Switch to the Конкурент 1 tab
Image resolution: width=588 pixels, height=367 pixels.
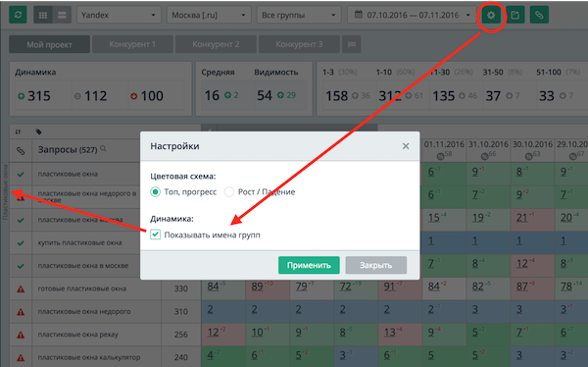[x=132, y=44]
